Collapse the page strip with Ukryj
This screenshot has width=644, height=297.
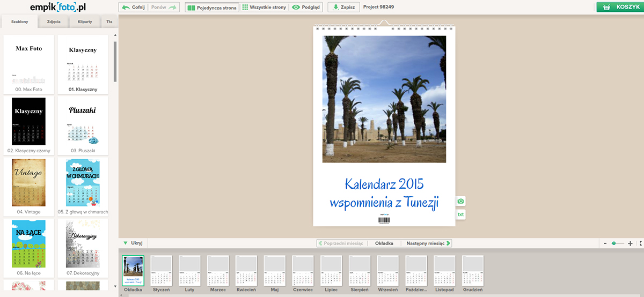click(x=133, y=243)
